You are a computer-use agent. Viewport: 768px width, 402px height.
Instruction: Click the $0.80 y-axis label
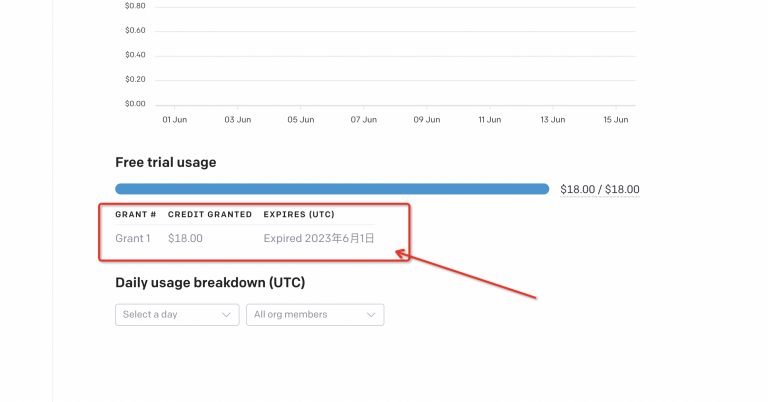(135, 6)
